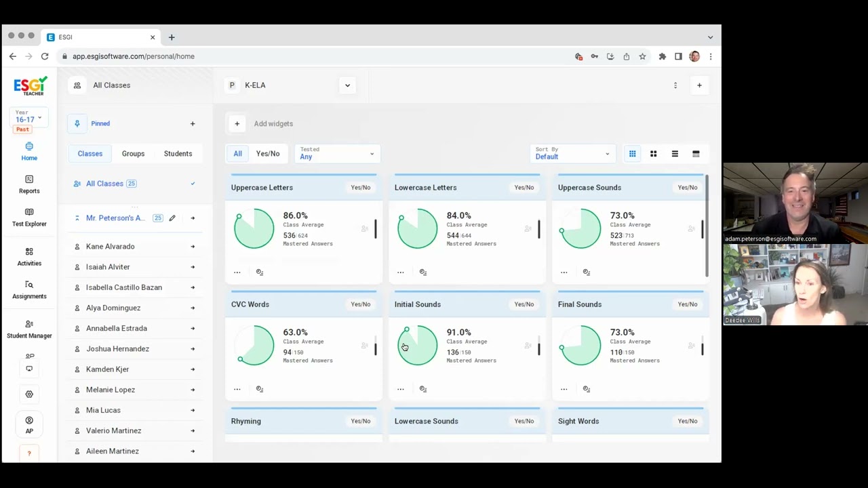The image size is (868, 488).
Task: Click Initial Sounds pie chart
Action: tap(418, 346)
